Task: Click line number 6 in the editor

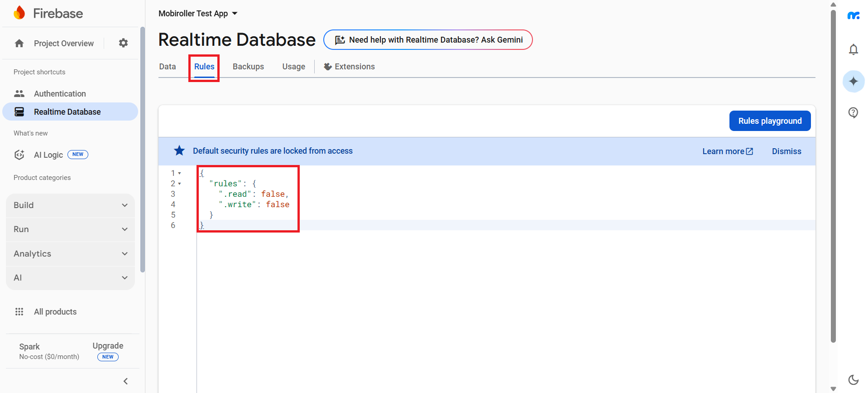Action: 173,225
